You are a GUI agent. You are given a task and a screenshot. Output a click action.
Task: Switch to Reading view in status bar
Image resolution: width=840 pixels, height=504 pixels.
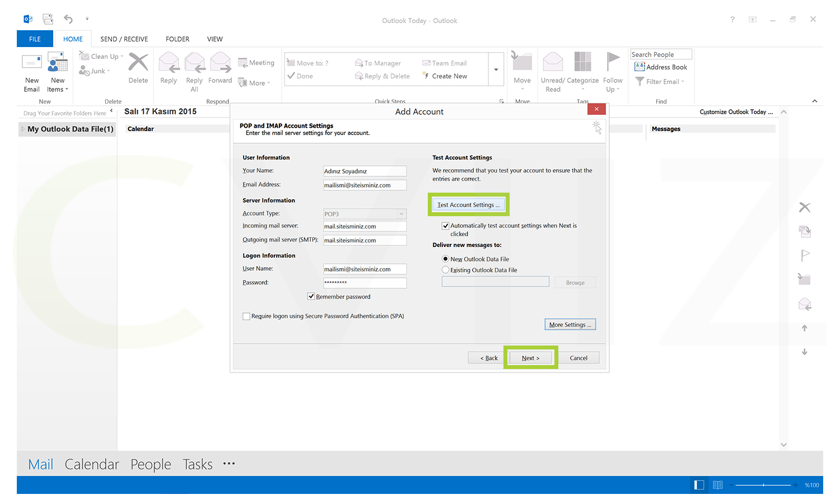(718, 485)
